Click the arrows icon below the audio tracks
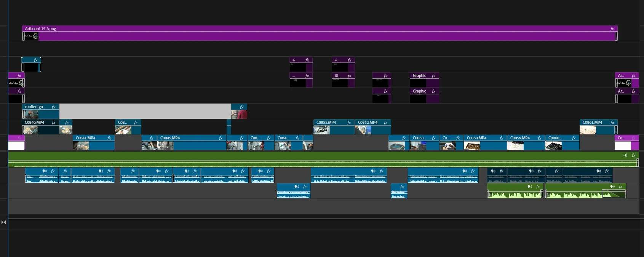644x257 pixels. tap(4, 222)
